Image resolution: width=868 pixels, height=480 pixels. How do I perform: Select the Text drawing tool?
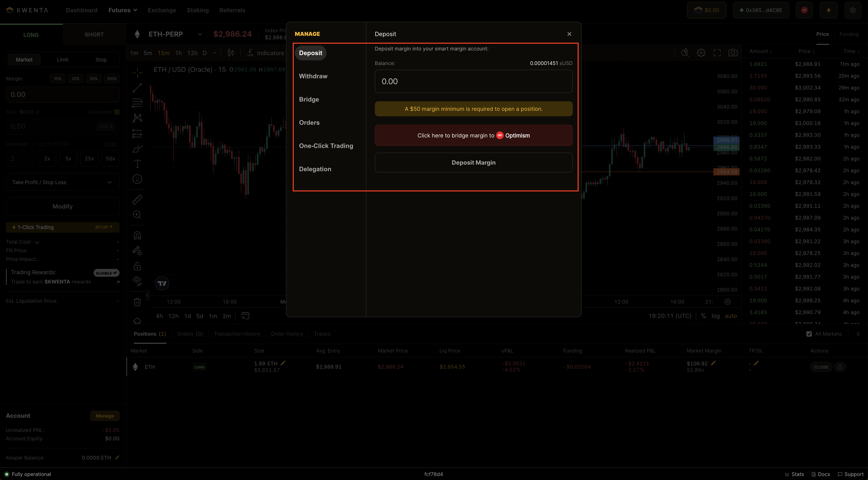[x=137, y=164]
